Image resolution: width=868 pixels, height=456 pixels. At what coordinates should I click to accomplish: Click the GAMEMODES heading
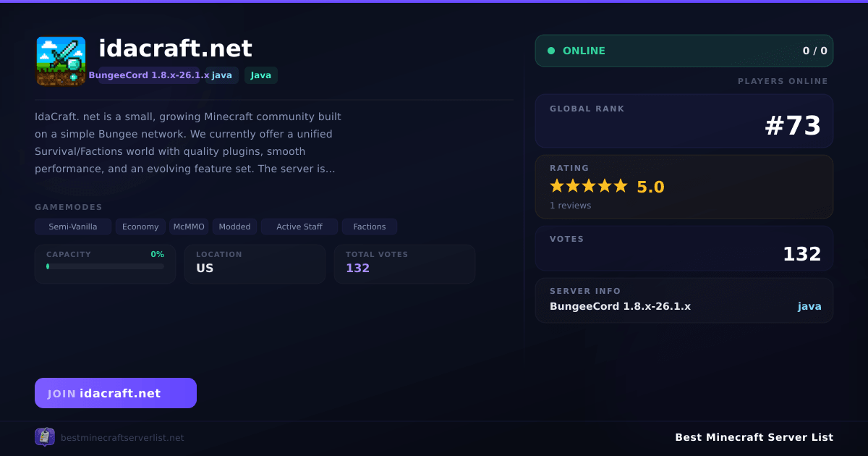point(69,207)
